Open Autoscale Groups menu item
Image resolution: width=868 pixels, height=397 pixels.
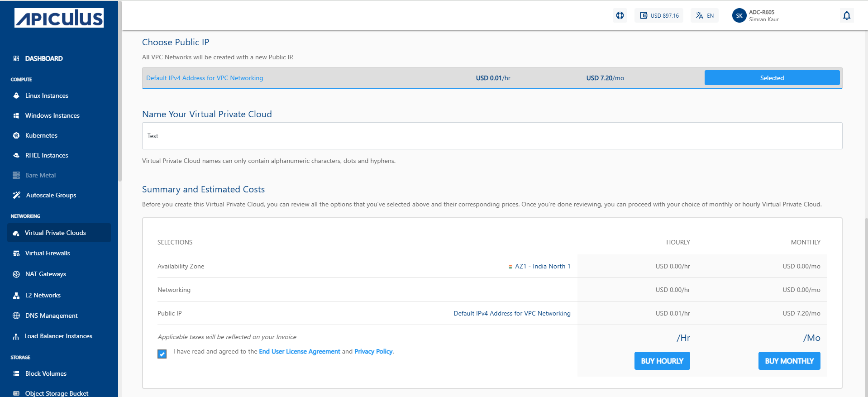point(51,195)
